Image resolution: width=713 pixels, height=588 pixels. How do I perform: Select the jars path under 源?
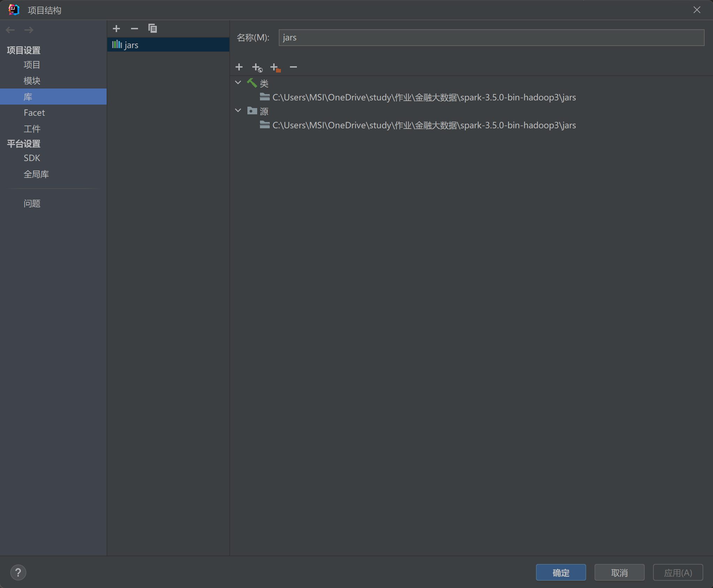(424, 125)
